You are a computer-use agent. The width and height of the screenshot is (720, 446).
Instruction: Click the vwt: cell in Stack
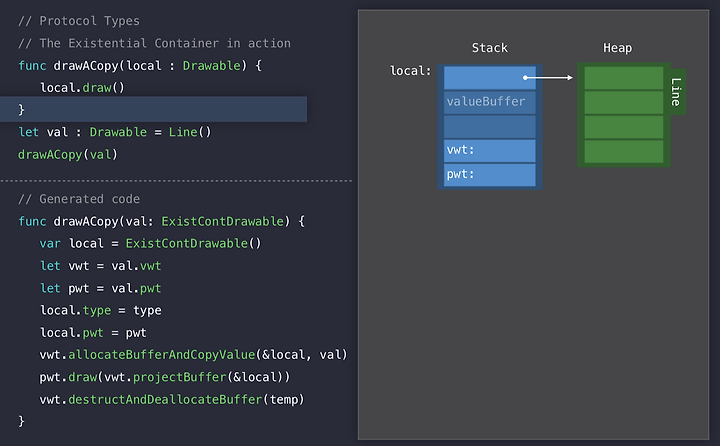click(489, 151)
